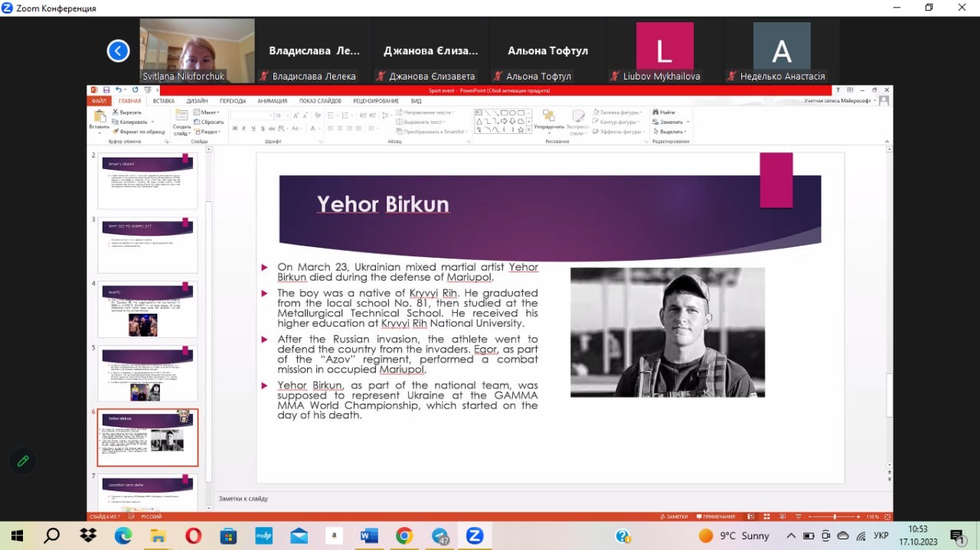Click the Cut (Вырезать) scissors icon
980x550 pixels.
[x=116, y=112]
